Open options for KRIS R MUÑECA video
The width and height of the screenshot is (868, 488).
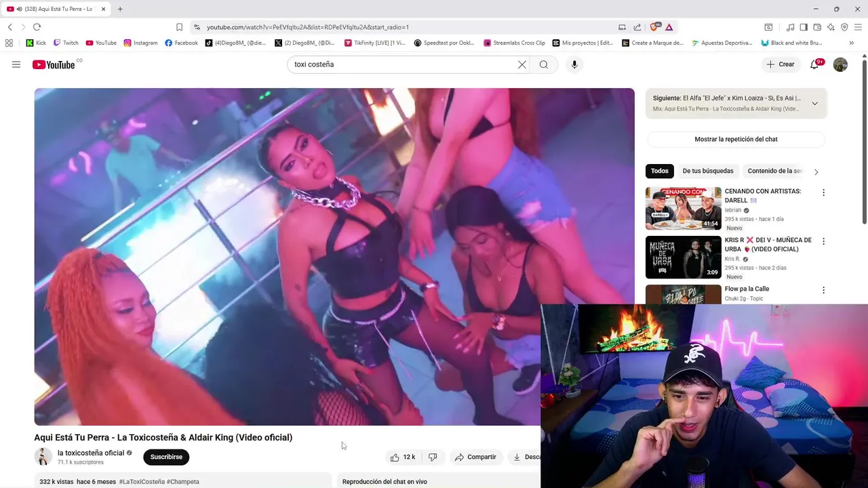pos(823,241)
